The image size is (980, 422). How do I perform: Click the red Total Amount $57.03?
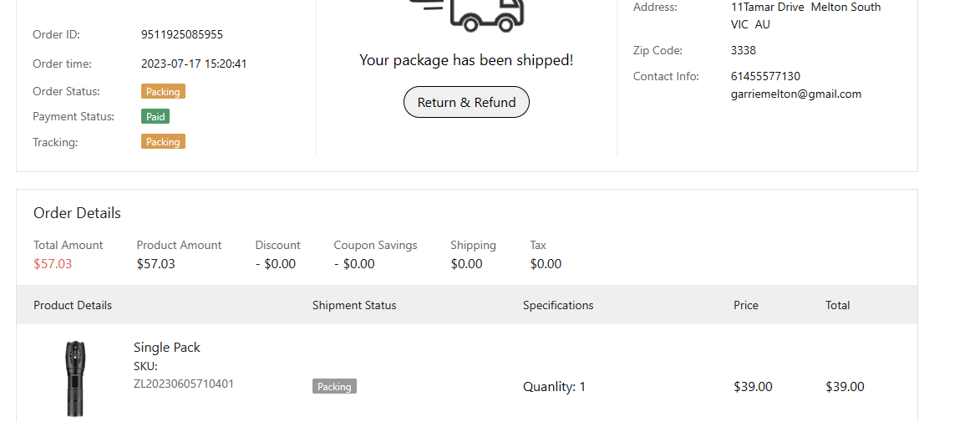point(53,264)
